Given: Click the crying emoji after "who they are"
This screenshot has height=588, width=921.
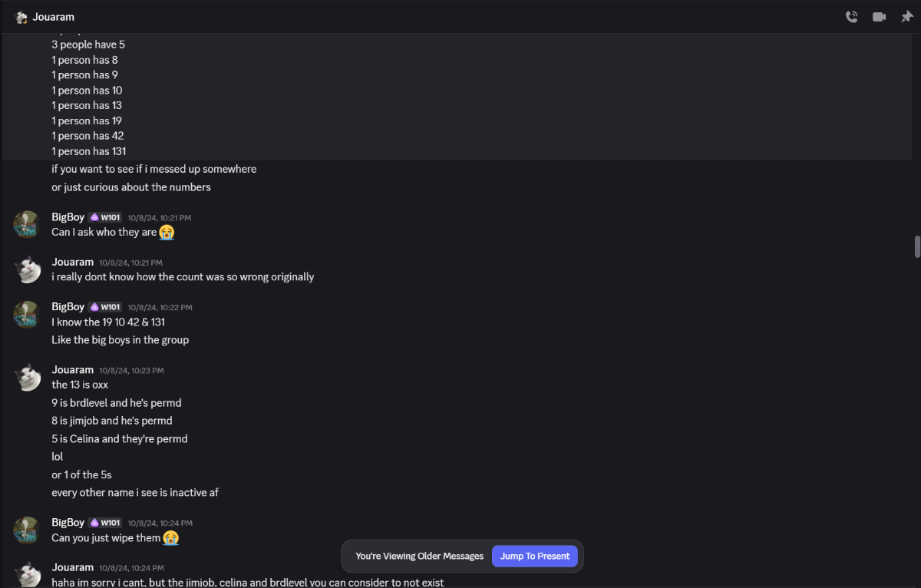Looking at the screenshot, I should pyautogui.click(x=167, y=232).
